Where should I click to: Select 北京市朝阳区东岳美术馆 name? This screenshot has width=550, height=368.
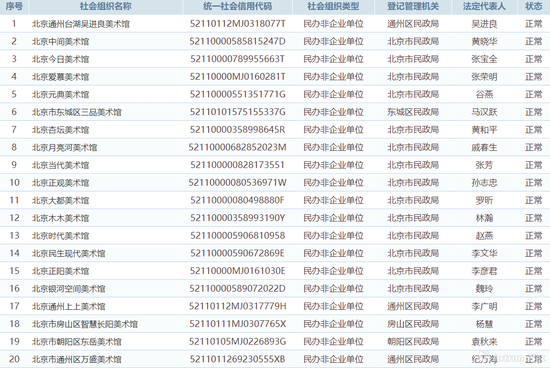[x=77, y=341]
